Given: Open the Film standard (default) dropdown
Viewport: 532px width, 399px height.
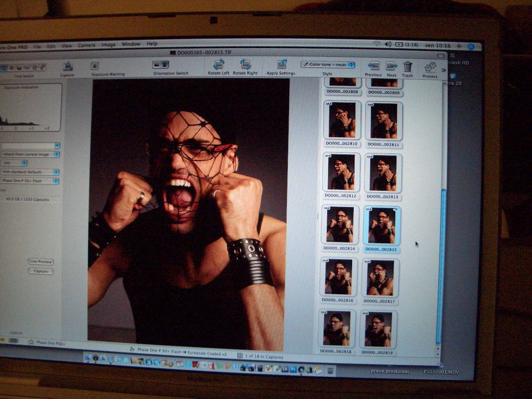Looking at the screenshot, I should tap(30, 172).
